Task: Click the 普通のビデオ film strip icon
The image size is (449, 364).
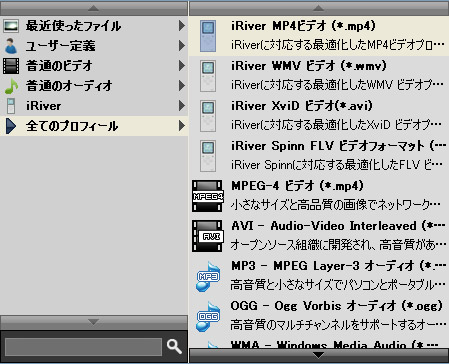Action: pyautogui.click(x=11, y=66)
